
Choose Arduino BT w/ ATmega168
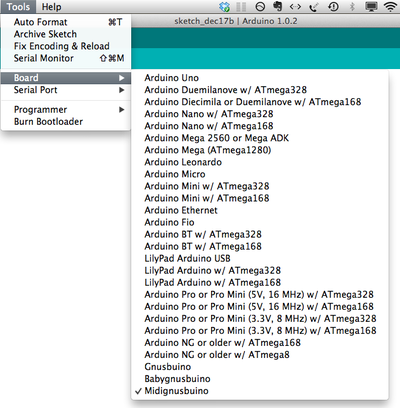coord(260,246)
